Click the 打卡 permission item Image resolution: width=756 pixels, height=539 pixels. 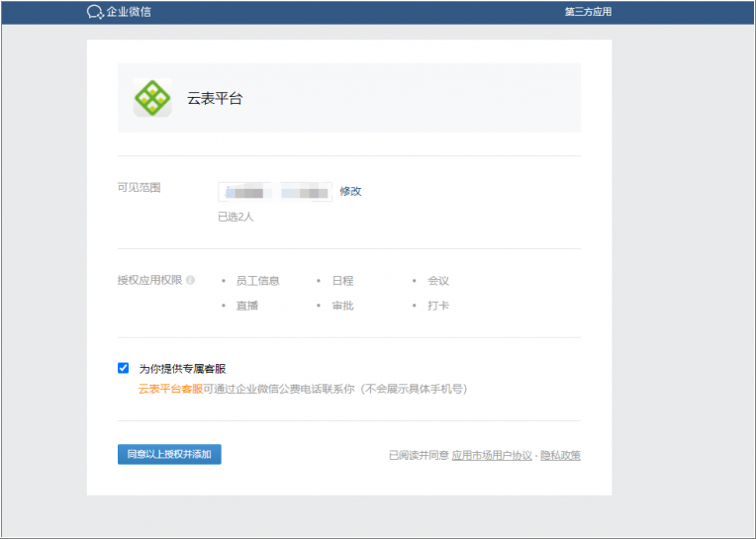[438, 306]
